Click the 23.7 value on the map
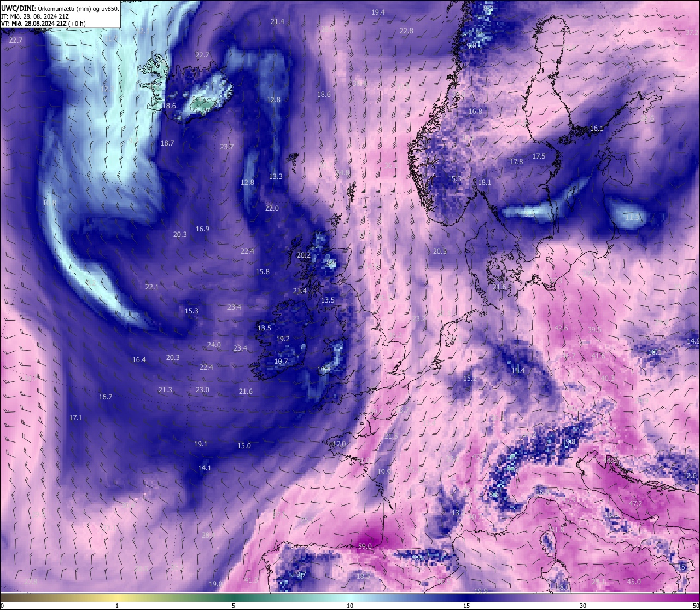Image resolution: width=700 pixels, height=610 pixels. click(227, 147)
